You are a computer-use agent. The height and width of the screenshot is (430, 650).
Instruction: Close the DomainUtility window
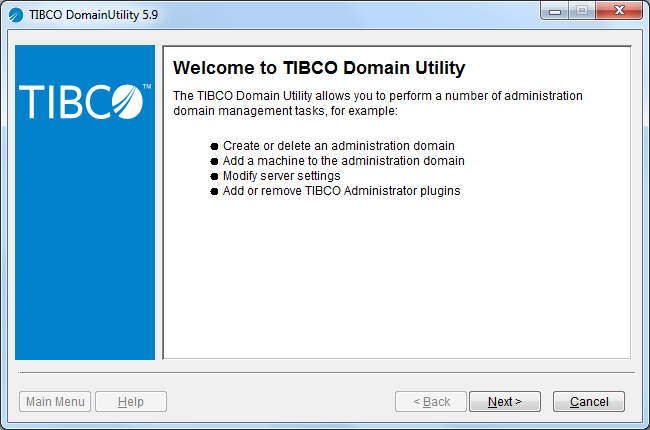619,11
